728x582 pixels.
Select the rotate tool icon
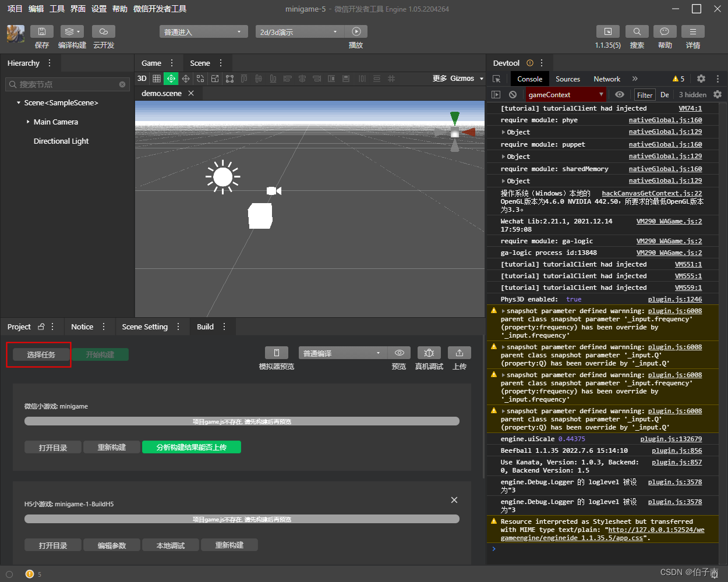click(x=200, y=79)
